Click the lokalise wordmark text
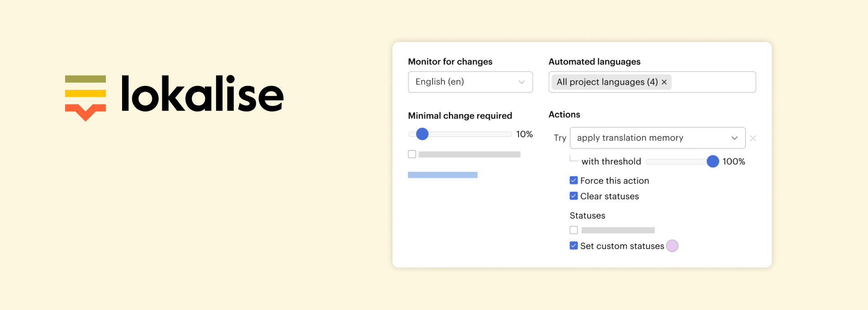Viewport: 868px width, 310px height. (202, 94)
